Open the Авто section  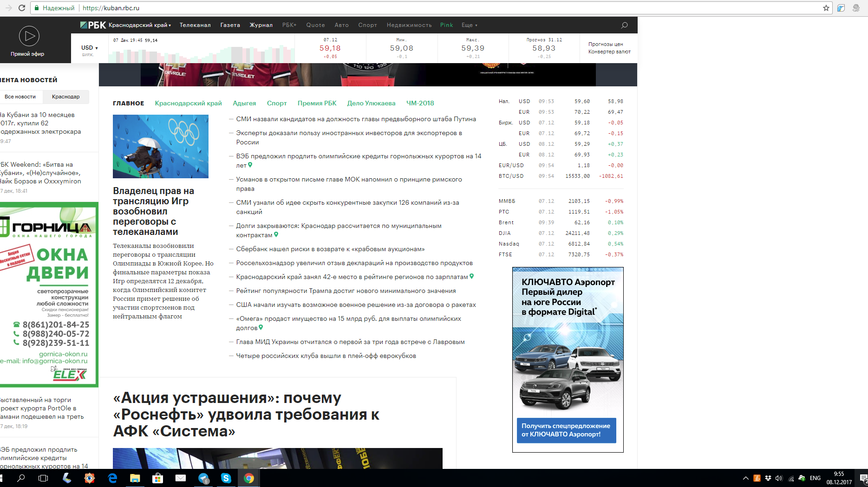tap(341, 25)
